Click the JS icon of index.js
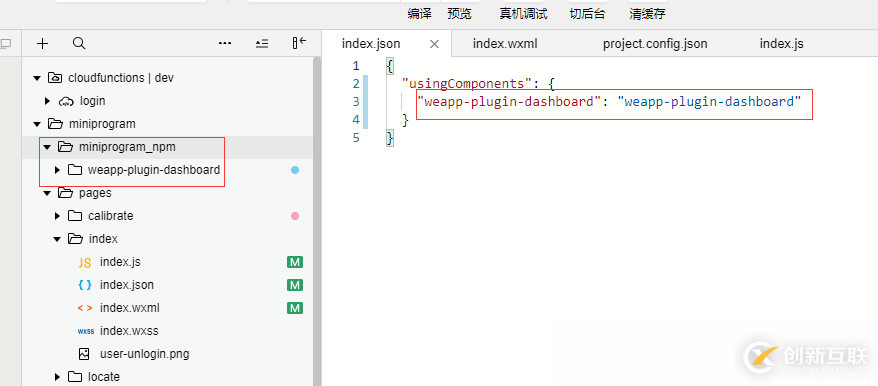This screenshot has width=878, height=386. coord(85,262)
